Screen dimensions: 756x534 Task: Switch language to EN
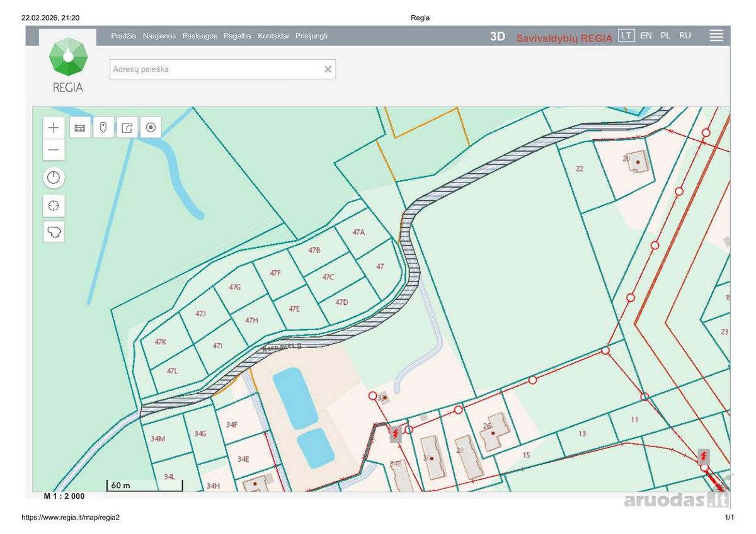tap(646, 35)
